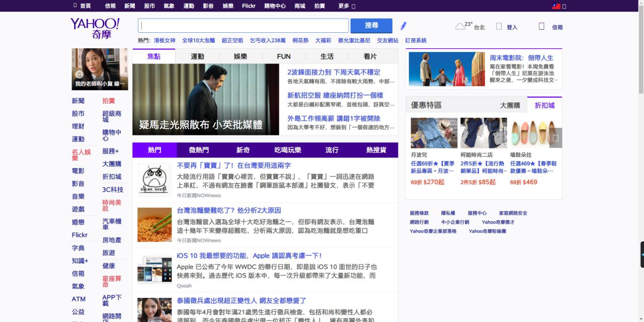
Task: Open article 不要再「寶寶」了！在台灣要用這兩字
Action: point(233,165)
